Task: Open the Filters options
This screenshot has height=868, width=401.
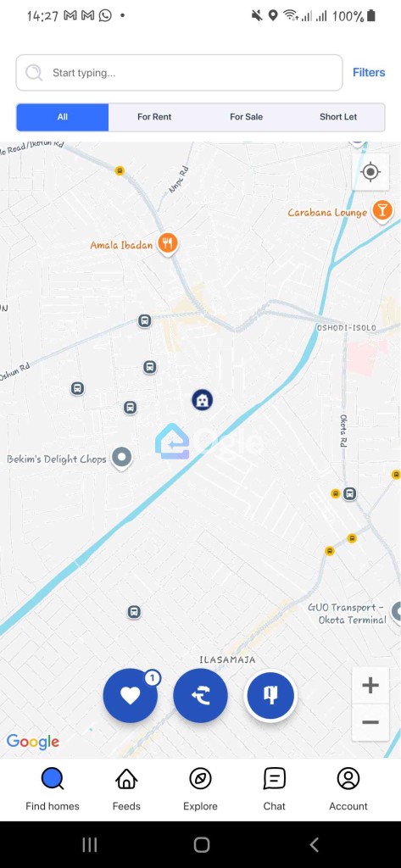Action: (x=369, y=73)
